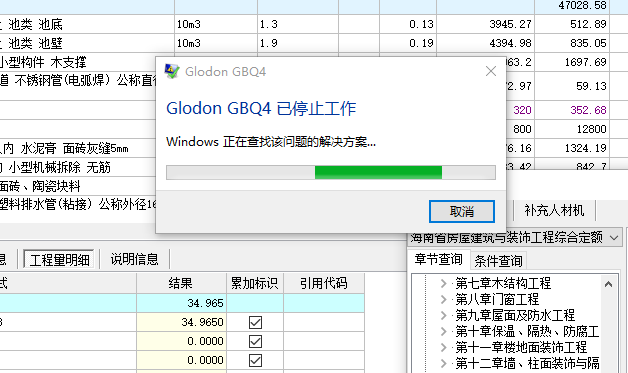The image size is (628, 373).
Task: Select the 34.965 result cell
Action: click(x=181, y=303)
